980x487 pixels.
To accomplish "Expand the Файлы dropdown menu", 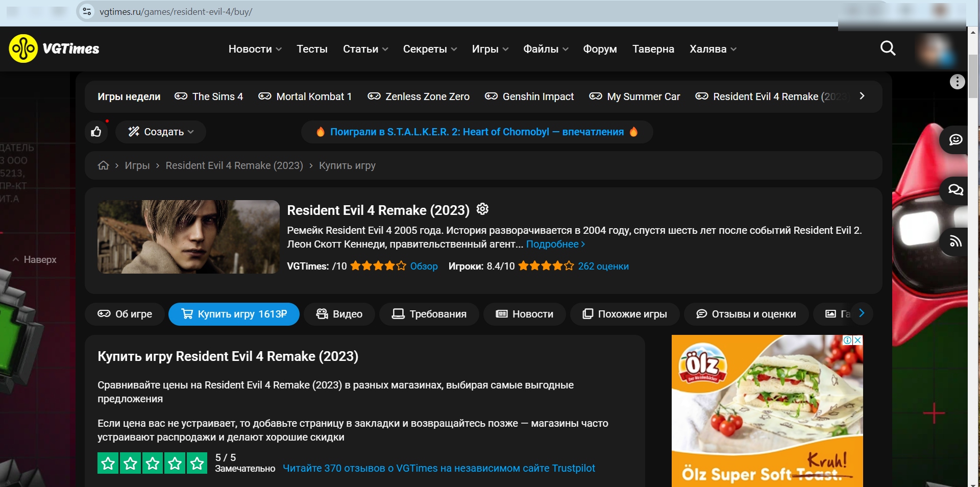I will click(546, 49).
